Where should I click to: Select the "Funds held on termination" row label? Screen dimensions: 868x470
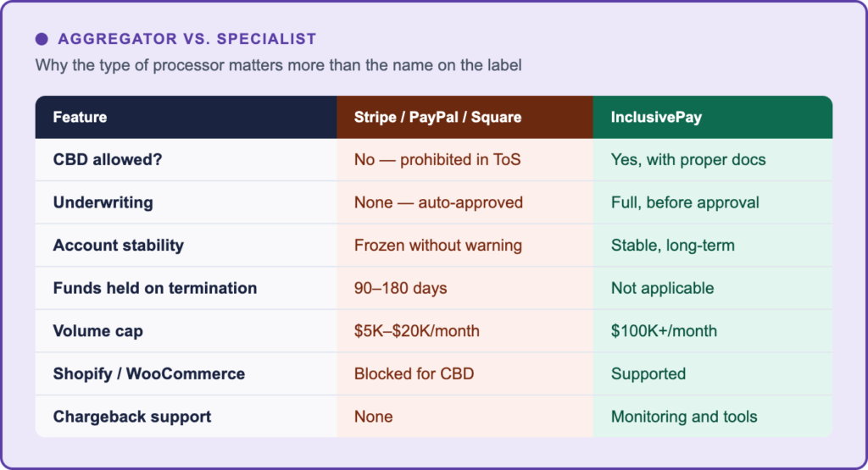click(155, 288)
